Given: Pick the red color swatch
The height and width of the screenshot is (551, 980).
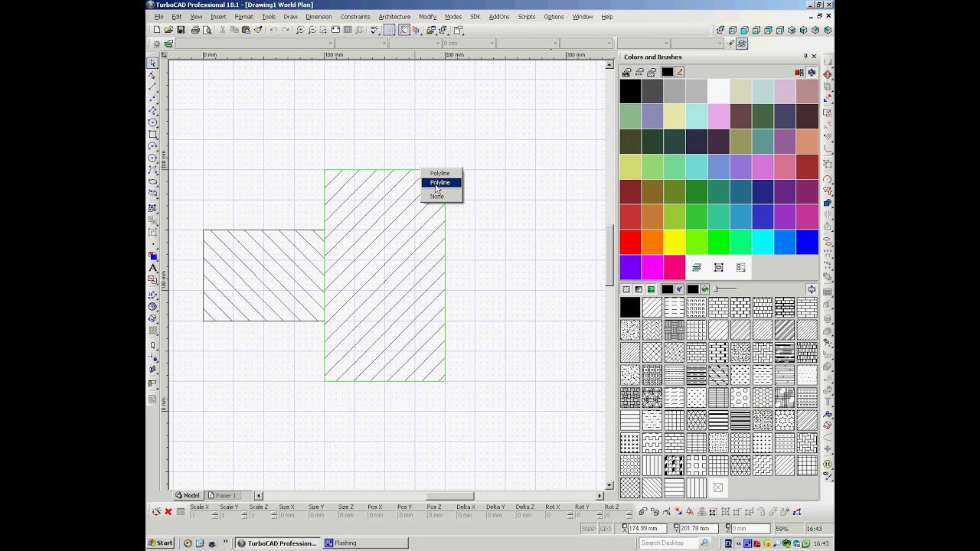Looking at the screenshot, I should [630, 242].
